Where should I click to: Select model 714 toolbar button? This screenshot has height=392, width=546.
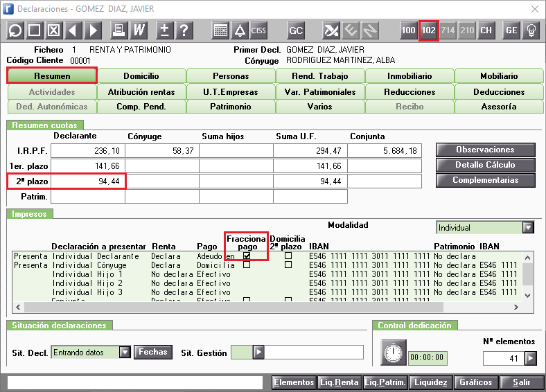point(448,30)
